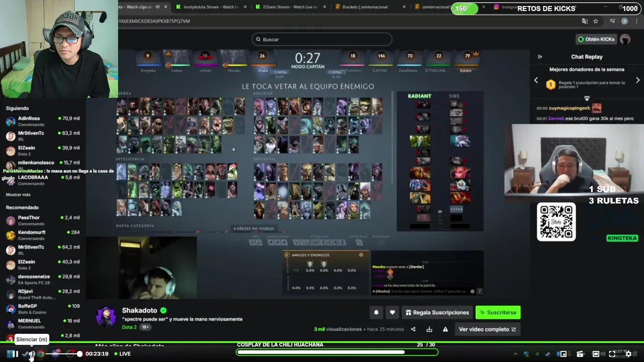Adjust the player volume slider

tap(64, 354)
